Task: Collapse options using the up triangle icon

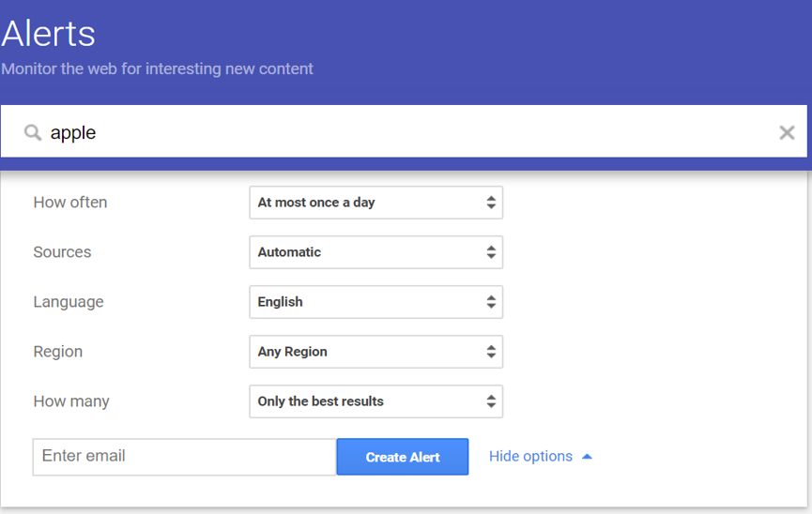Action: click(587, 457)
